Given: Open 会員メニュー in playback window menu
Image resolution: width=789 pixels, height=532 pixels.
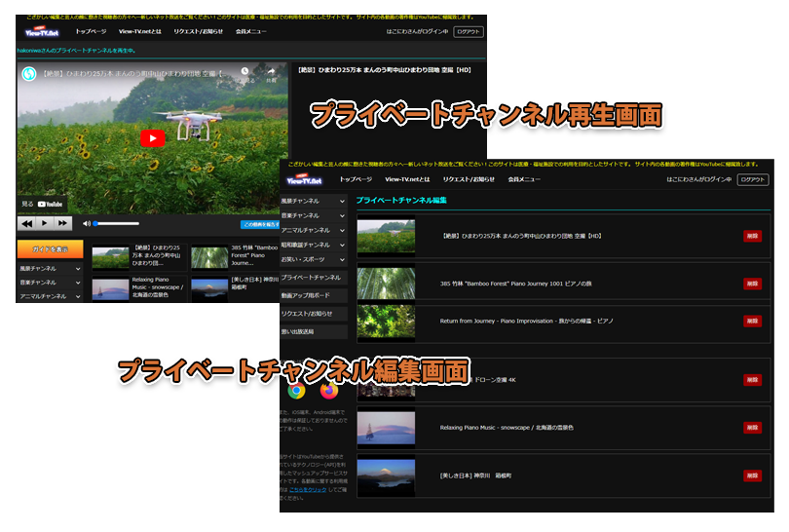Looking at the screenshot, I should (x=250, y=31).
